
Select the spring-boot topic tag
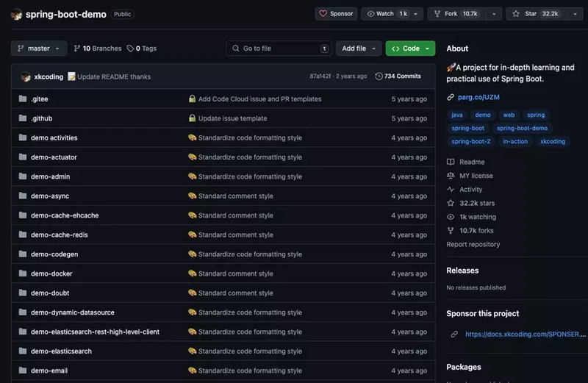point(467,128)
